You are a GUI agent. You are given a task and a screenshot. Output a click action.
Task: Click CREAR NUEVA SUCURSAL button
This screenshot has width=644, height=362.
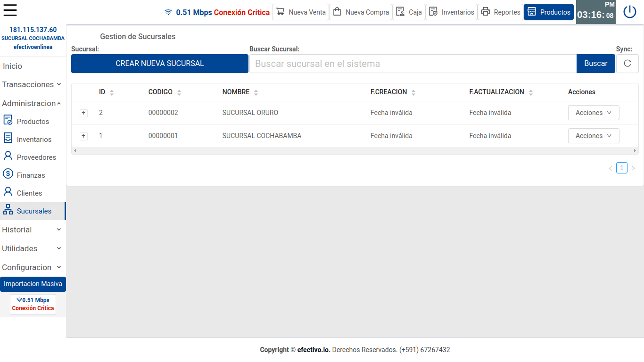(160, 64)
